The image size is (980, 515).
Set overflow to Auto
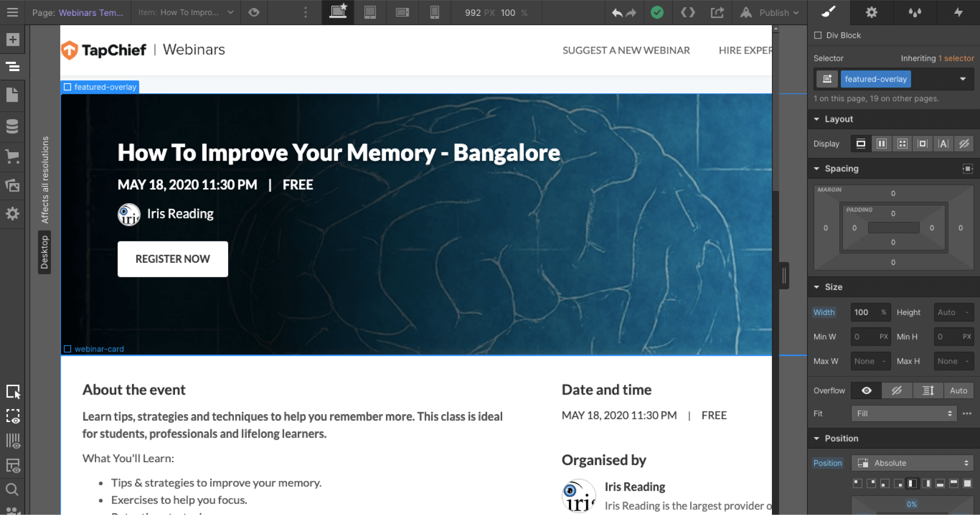pyautogui.click(x=959, y=390)
